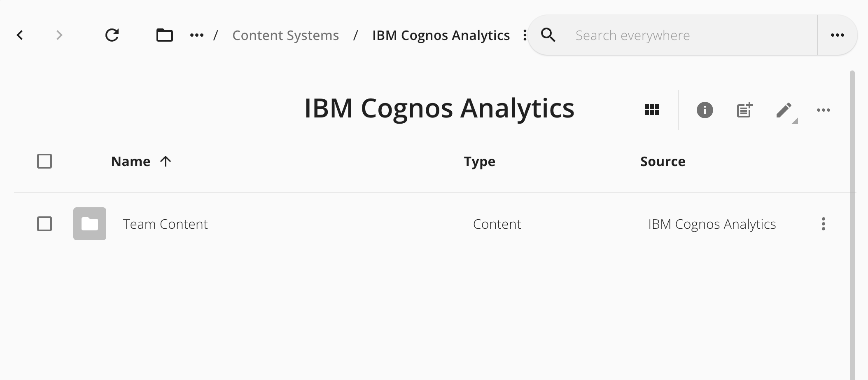Click the search magnifier icon

(548, 35)
